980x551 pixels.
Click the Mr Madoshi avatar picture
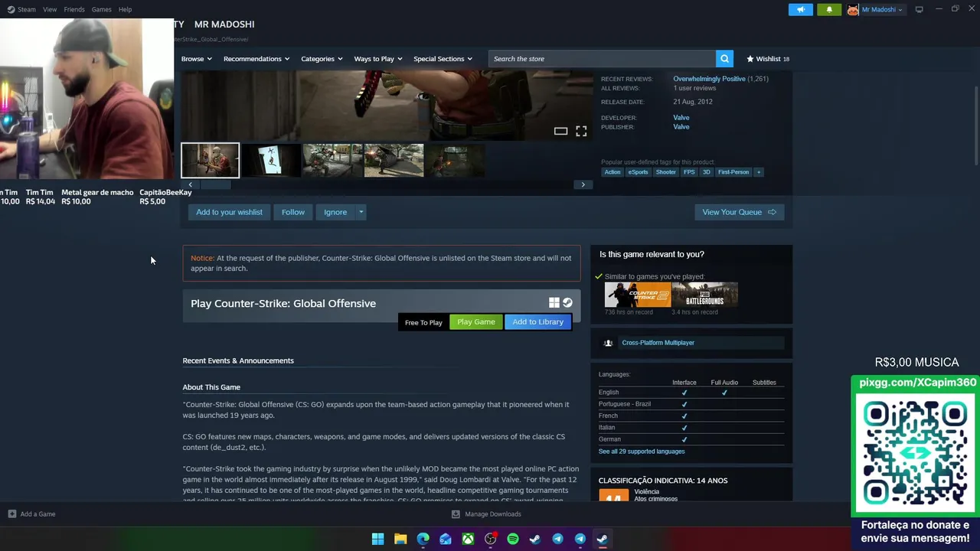[852, 9]
